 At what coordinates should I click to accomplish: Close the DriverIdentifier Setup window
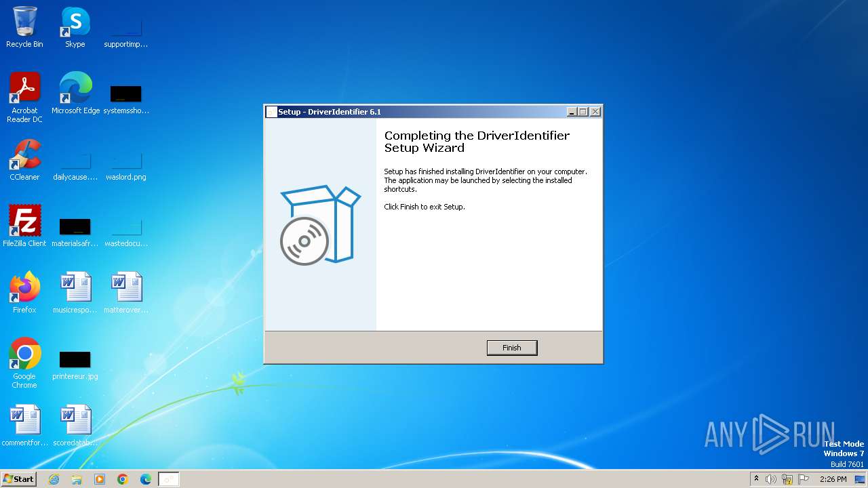[595, 112]
